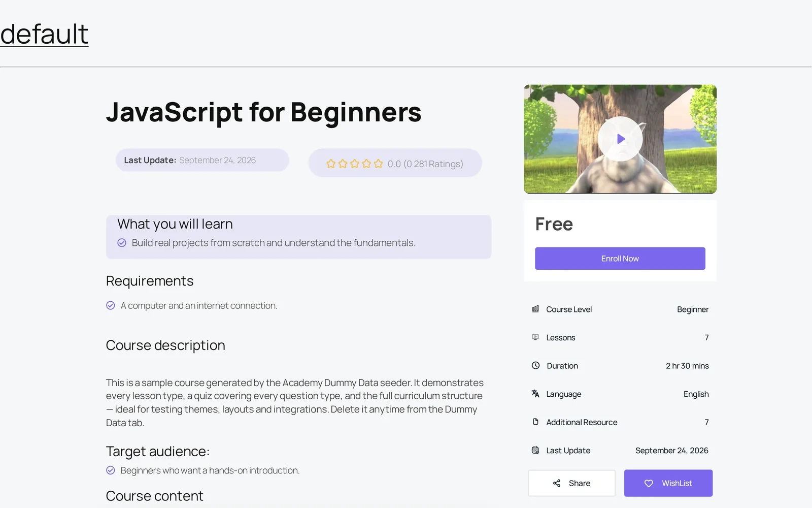Click the Lessons icon in sidebar

click(535, 337)
